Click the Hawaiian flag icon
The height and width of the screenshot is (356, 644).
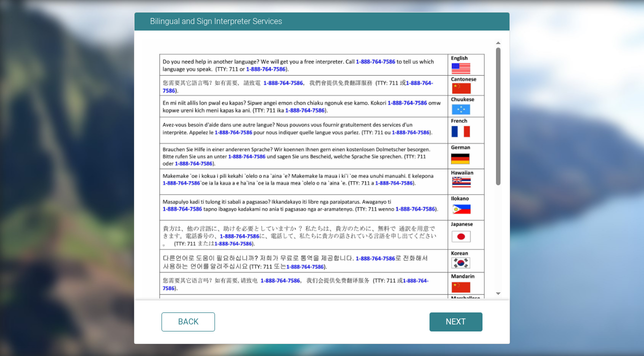461,182
